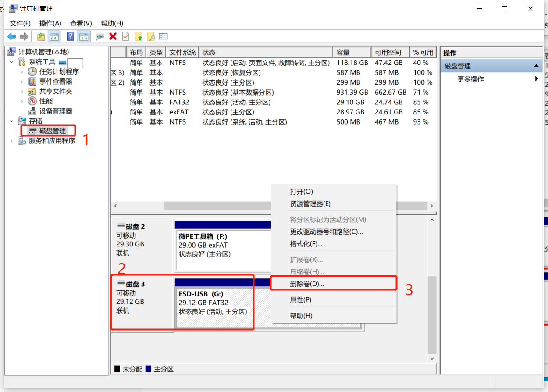548x392 pixels.
Task: Open the 更多操作 submenu arrow
Action: 537,79
